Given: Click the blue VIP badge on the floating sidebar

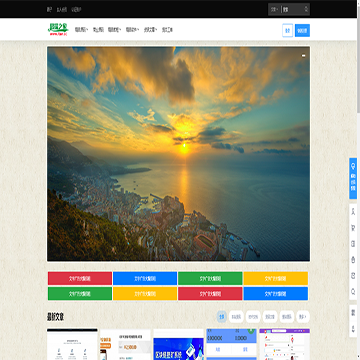Looking at the screenshot, I should click(x=353, y=179).
